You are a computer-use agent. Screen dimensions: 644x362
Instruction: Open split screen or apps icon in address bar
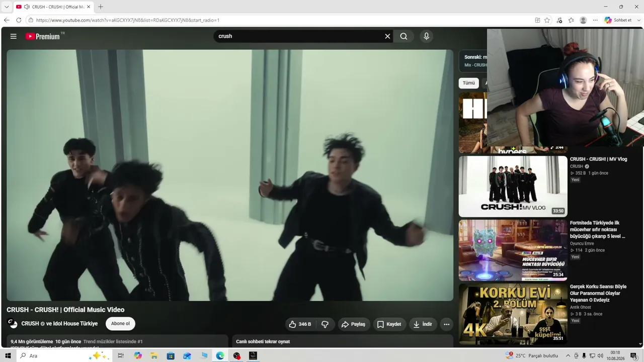[537, 20]
